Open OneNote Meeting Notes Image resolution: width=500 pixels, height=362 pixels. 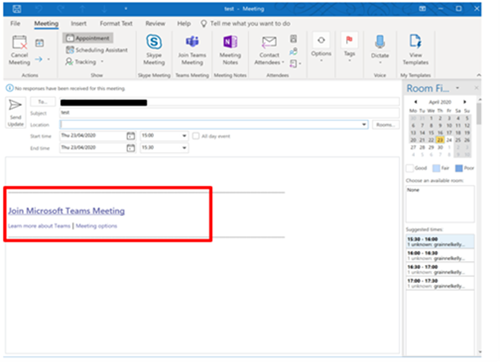click(x=230, y=42)
